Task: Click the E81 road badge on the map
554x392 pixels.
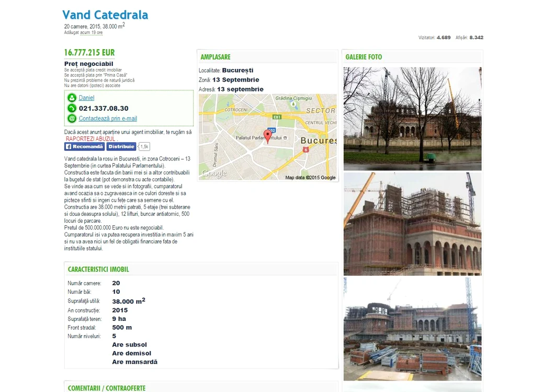Action: (x=277, y=117)
